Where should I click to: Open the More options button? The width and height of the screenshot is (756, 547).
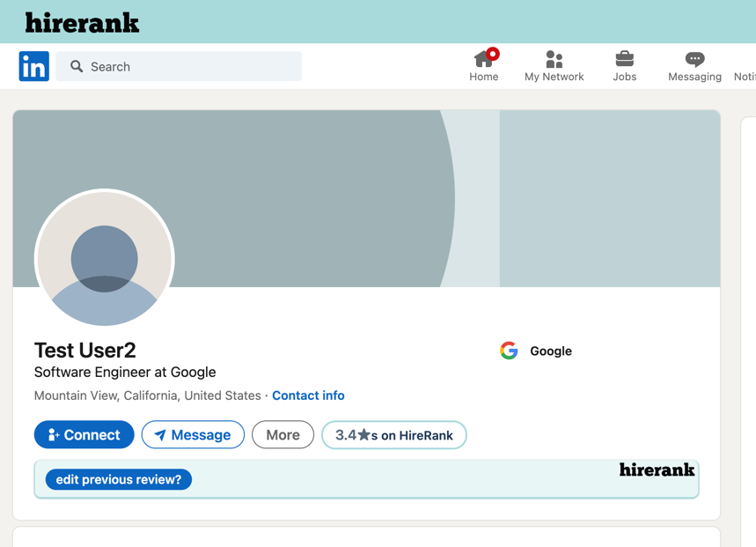(283, 434)
